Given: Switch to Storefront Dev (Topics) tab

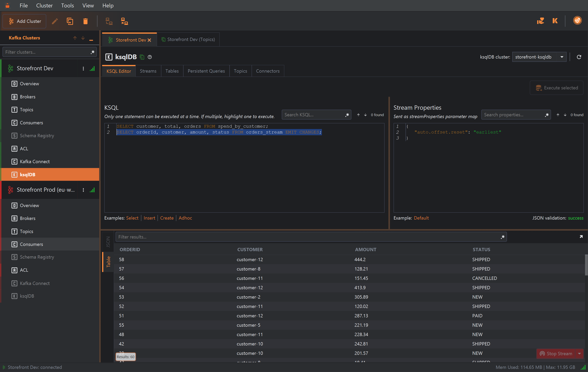Looking at the screenshot, I should (x=188, y=40).
